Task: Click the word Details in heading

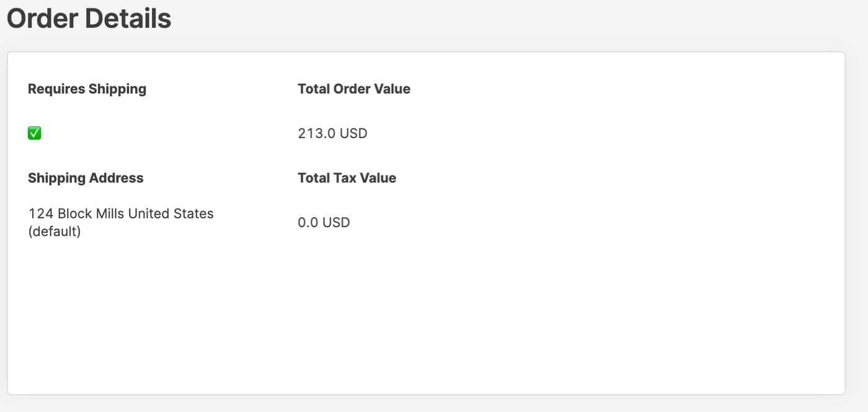Action: tap(128, 19)
